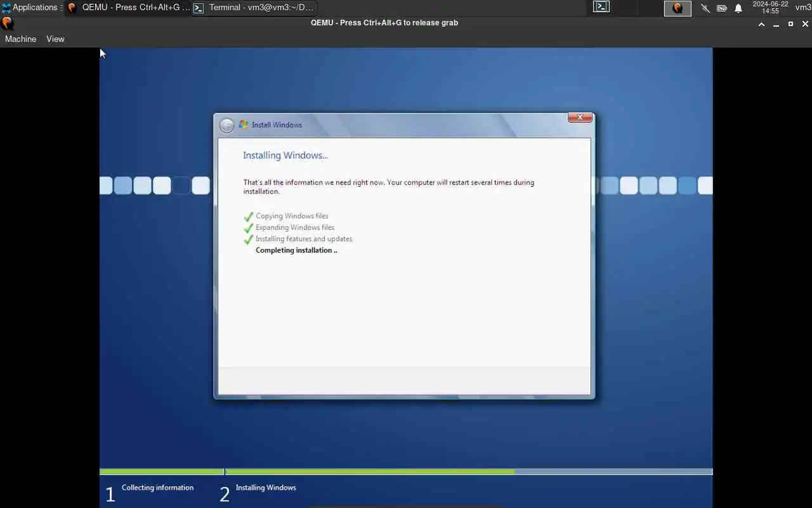Click the terminal workspace icon in the panel

[x=601, y=8]
